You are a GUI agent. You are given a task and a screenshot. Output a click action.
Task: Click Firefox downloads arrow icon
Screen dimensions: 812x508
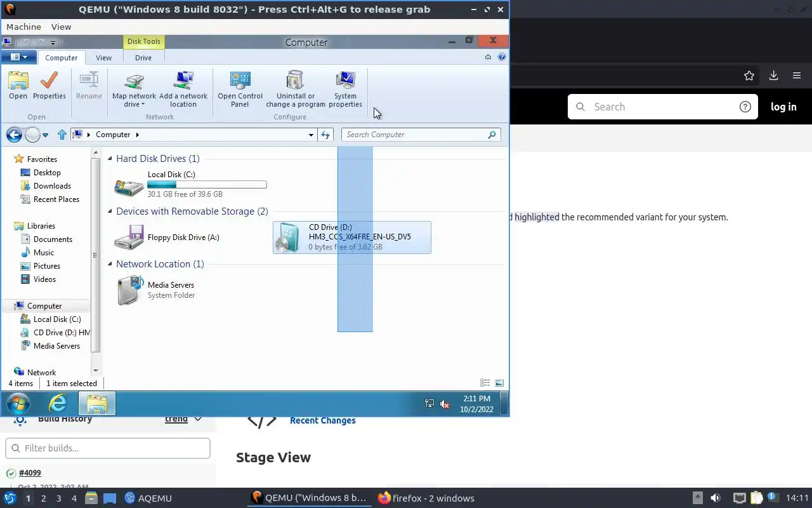point(773,76)
